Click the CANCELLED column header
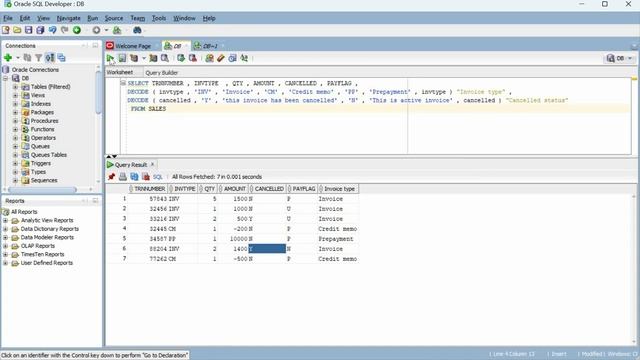Screen dimensions: 640x360 (x=267, y=189)
